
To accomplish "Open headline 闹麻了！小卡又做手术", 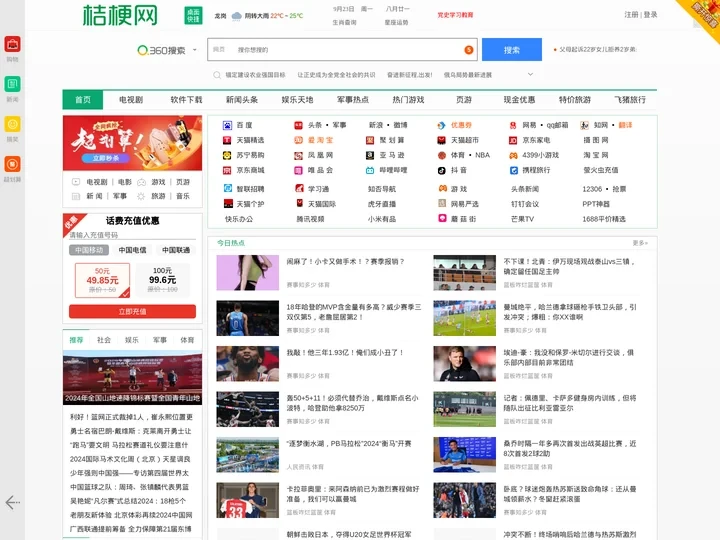I will [x=345, y=262].
